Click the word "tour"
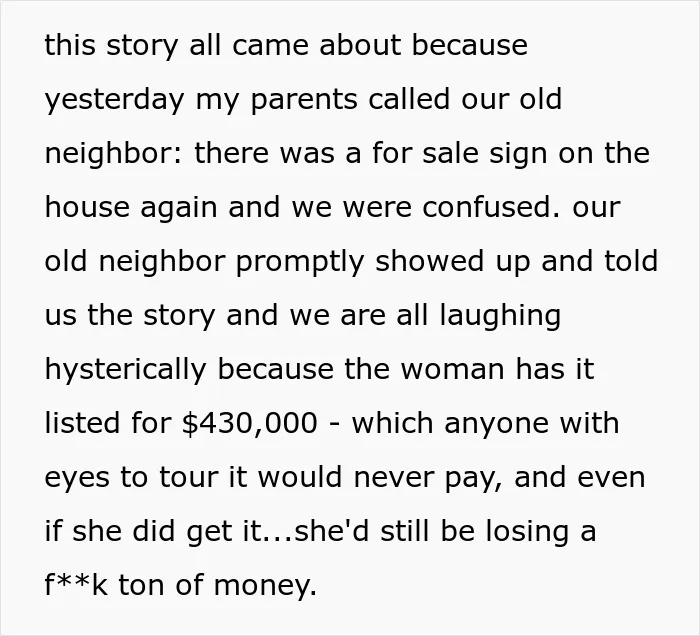The image size is (700, 636). pos(189,477)
